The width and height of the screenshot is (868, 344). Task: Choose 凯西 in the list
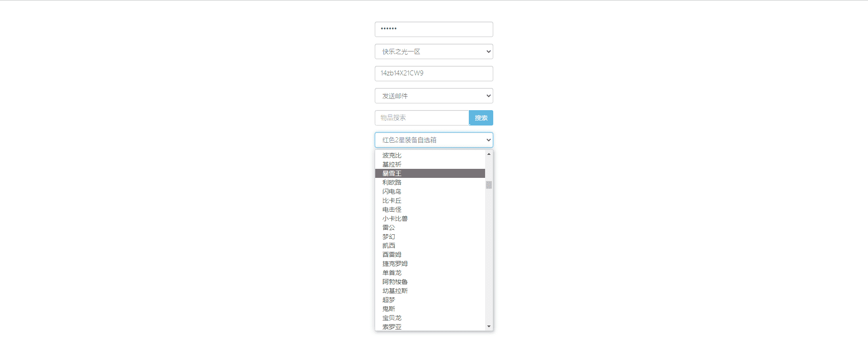click(x=430, y=246)
